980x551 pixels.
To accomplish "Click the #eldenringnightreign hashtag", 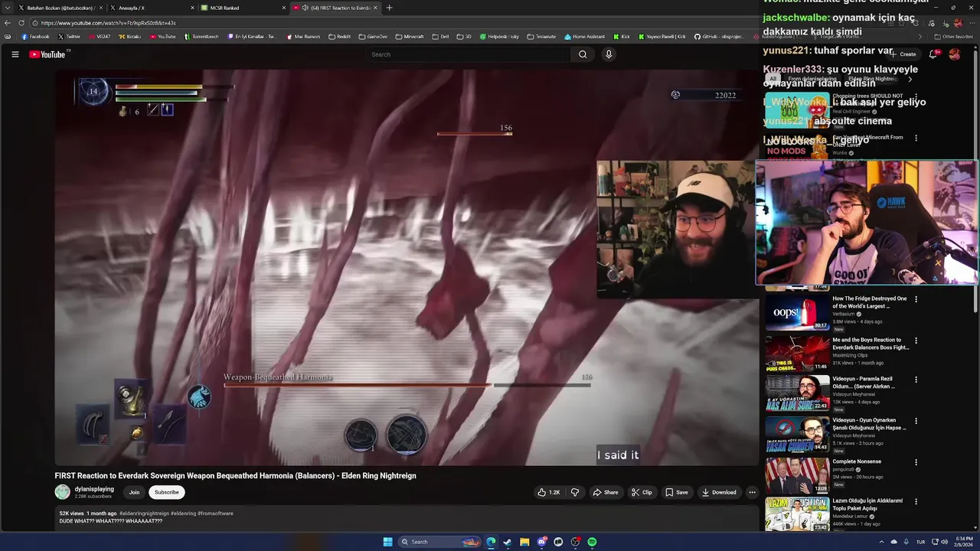I will (x=144, y=514).
